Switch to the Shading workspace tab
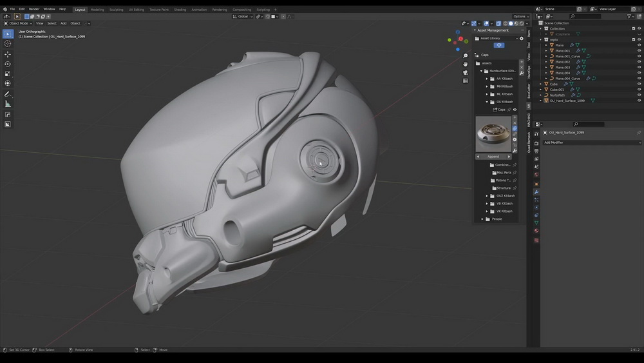 click(180, 10)
